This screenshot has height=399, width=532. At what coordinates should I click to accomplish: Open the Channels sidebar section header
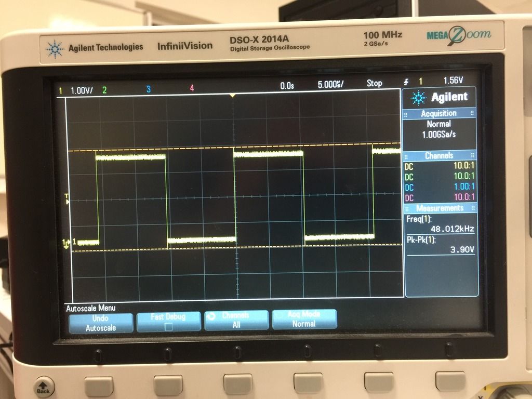439,155
